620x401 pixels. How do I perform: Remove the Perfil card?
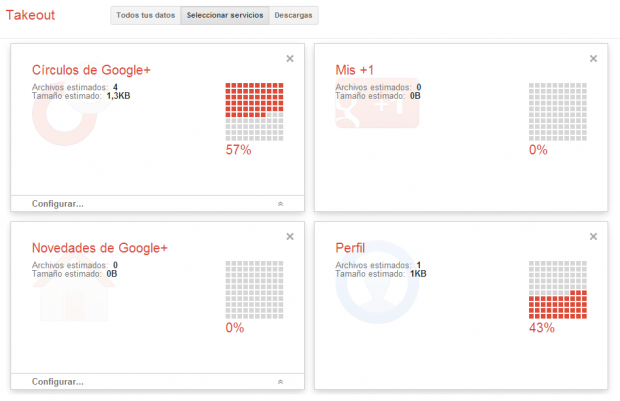(x=593, y=236)
